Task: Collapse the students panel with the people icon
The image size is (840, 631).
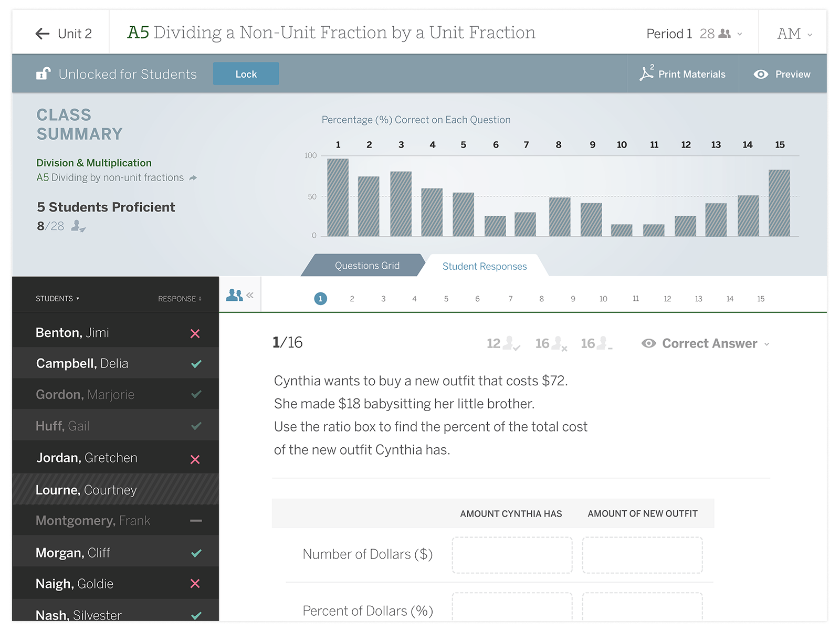Action: click(x=240, y=295)
